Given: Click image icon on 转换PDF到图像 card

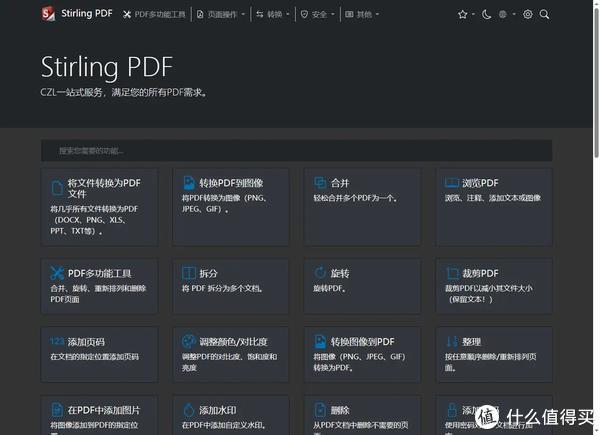Looking at the screenshot, I should (189, 183).
